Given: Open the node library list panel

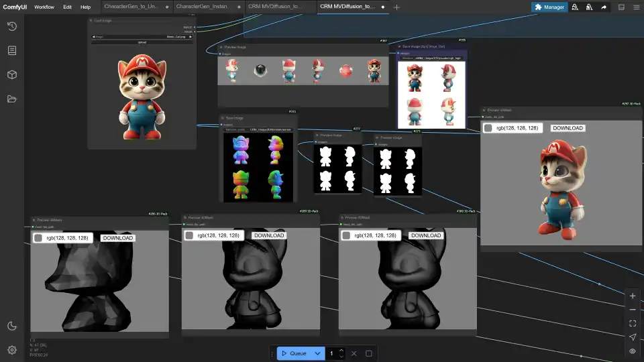Looking at the screenshot, I should (x=12, y=50).
